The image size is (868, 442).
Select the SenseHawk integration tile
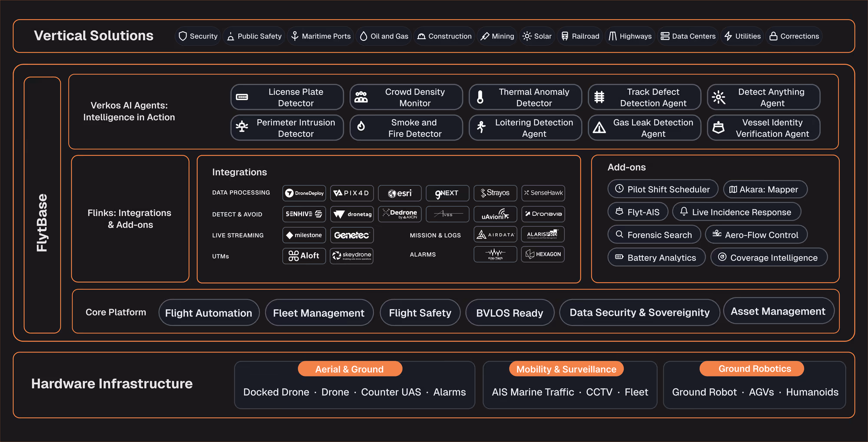click(x=543, y=193)
